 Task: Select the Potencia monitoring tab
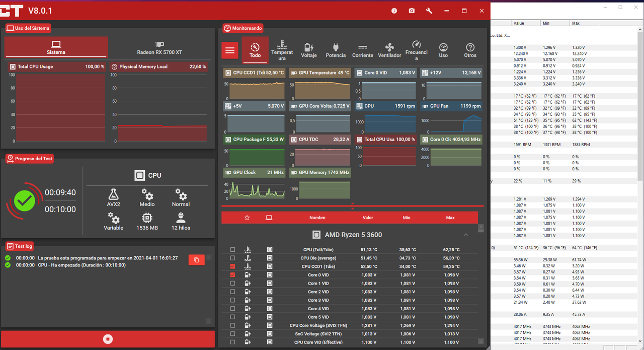[336, 50]
